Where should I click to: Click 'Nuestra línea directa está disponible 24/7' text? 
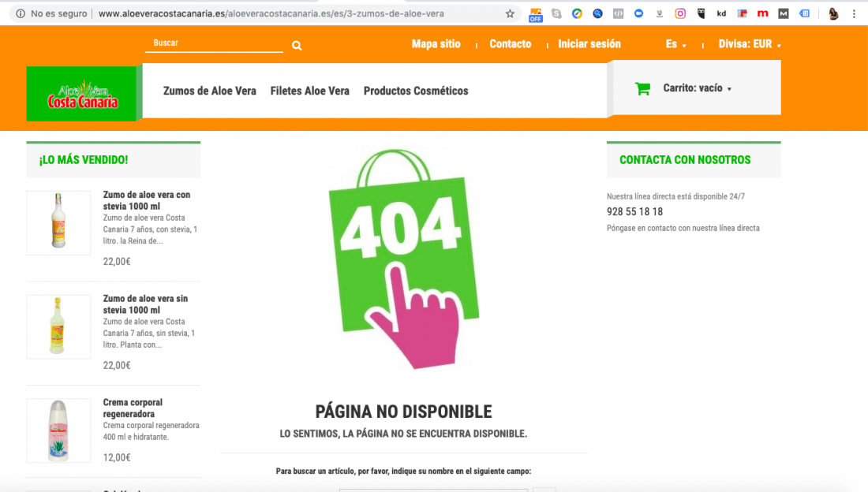(x=675, y=196)
